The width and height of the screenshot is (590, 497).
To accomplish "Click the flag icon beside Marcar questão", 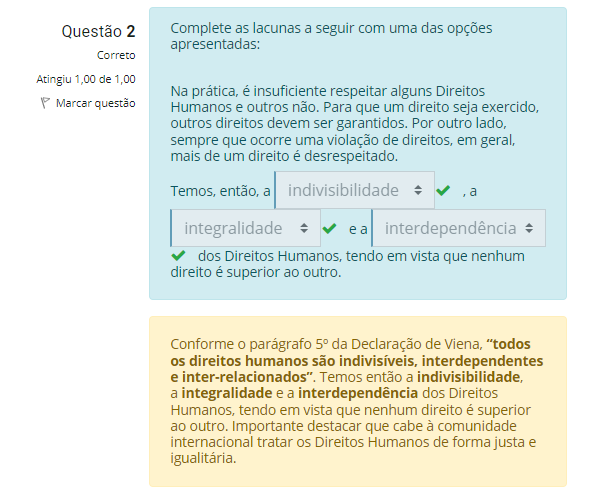I will point(45,103).
